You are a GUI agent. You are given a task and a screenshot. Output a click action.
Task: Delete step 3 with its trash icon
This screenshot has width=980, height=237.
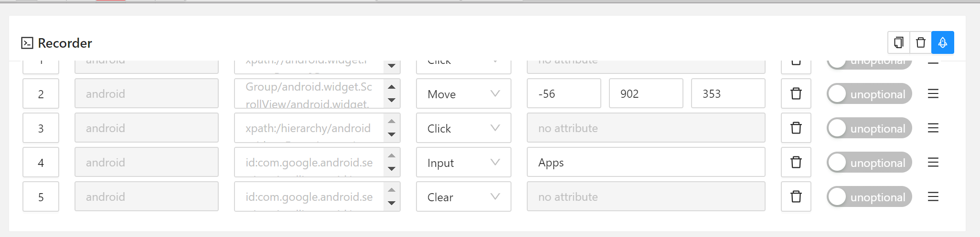point(796,128)
